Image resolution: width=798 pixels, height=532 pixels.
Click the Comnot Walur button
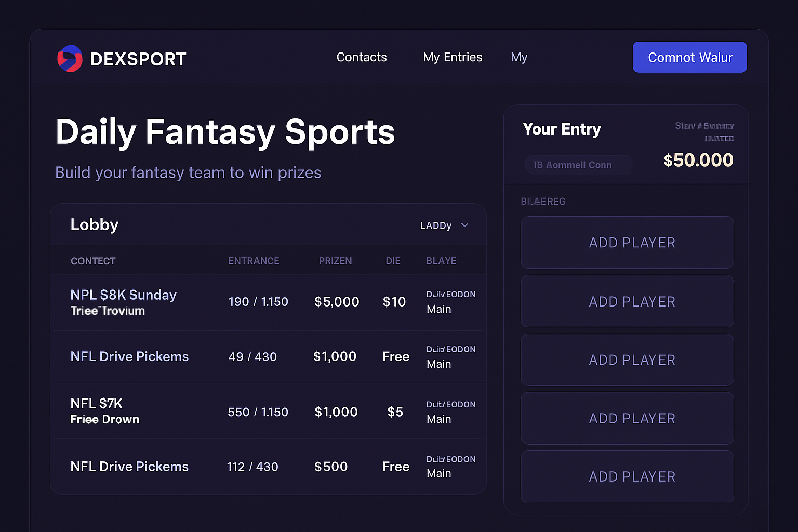[689, 57]
